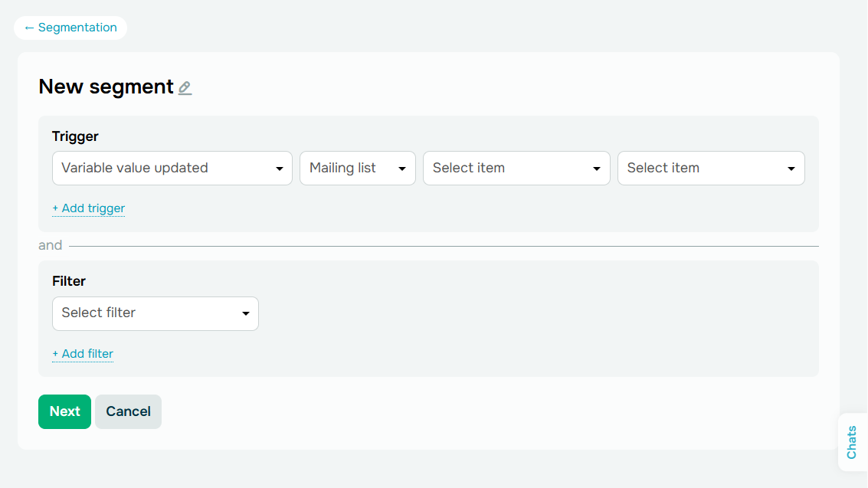Image resolution: width=868 pixels, height=488 pixels.
Task: Open the Variable value updated trigger dropdown
Action: pyautogui.click(x=172, y=169)
